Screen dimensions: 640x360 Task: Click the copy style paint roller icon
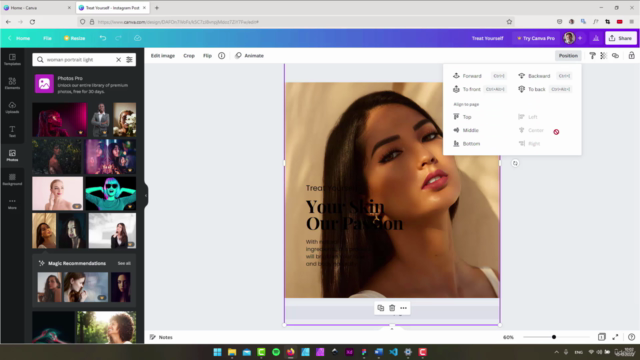coord(592,56)
